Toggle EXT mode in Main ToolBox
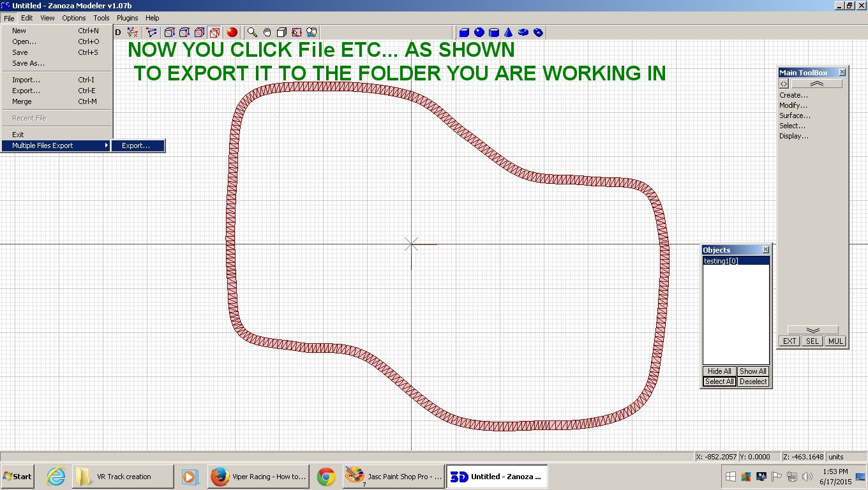The width and height of the screenshot is (868, 490). click(789, 341)
